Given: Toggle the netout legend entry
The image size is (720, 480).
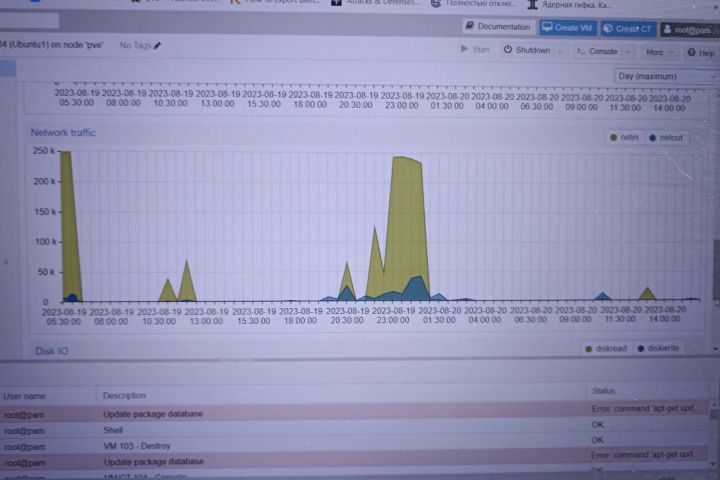Looking at the screenshot, I should click(666, 137).
